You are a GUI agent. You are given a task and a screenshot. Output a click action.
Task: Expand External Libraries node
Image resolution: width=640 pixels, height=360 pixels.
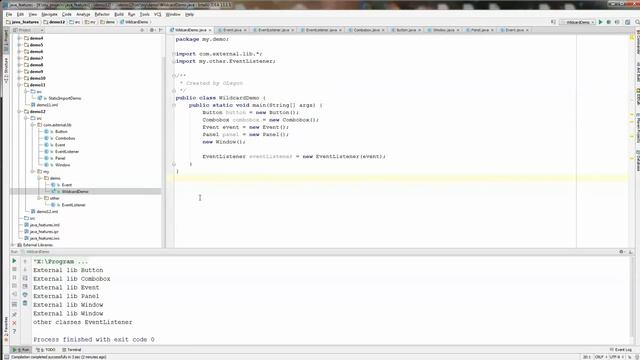[13, 245]
